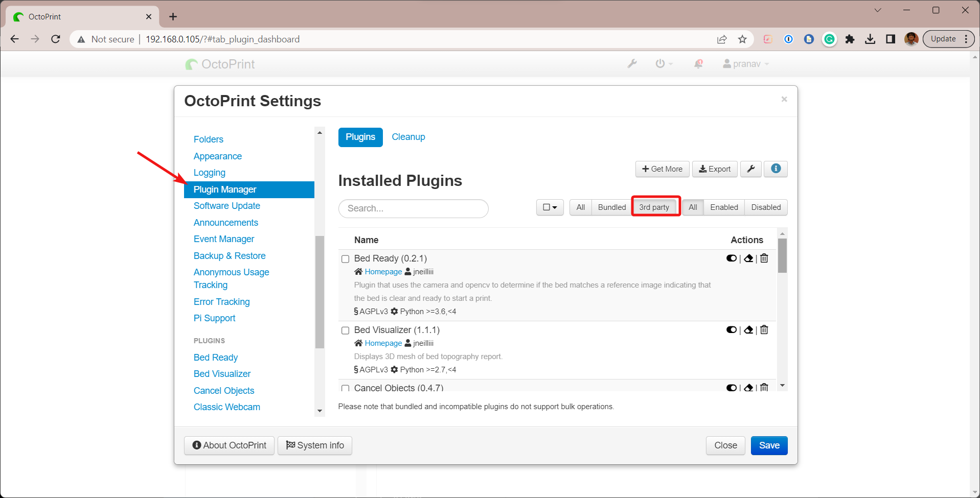The height and width of the screenshot is (498, 980).
Task: Open the browser extensions puzzle icon
Action: [850, 39]
